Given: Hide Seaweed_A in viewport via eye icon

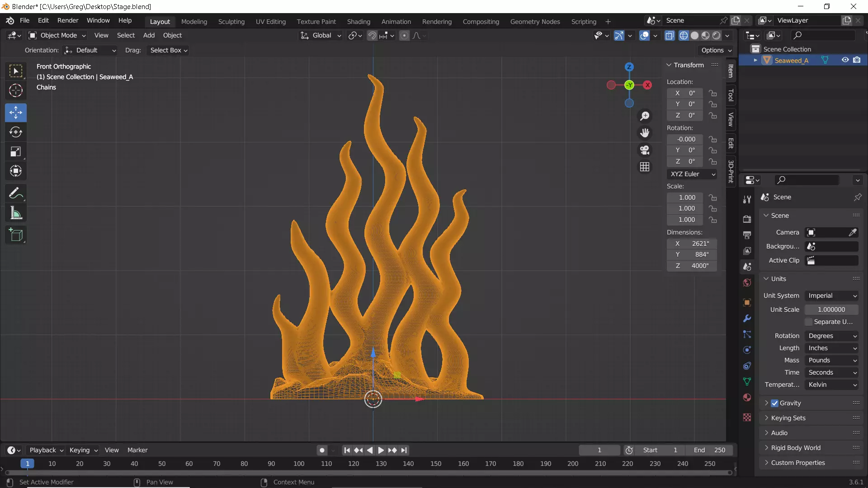Looking at the screenshot, I should pyautogui.click(x=845, y=60).
